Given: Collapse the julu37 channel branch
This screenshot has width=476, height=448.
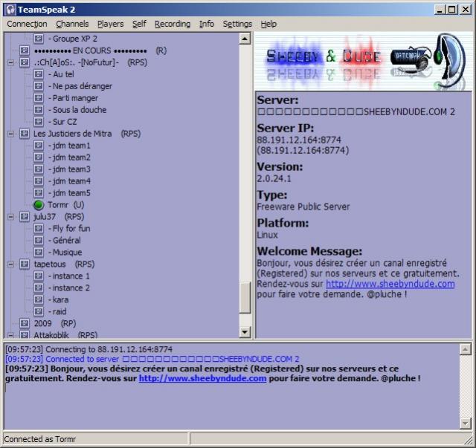Looking at the screenshot, I should (10, 217).
